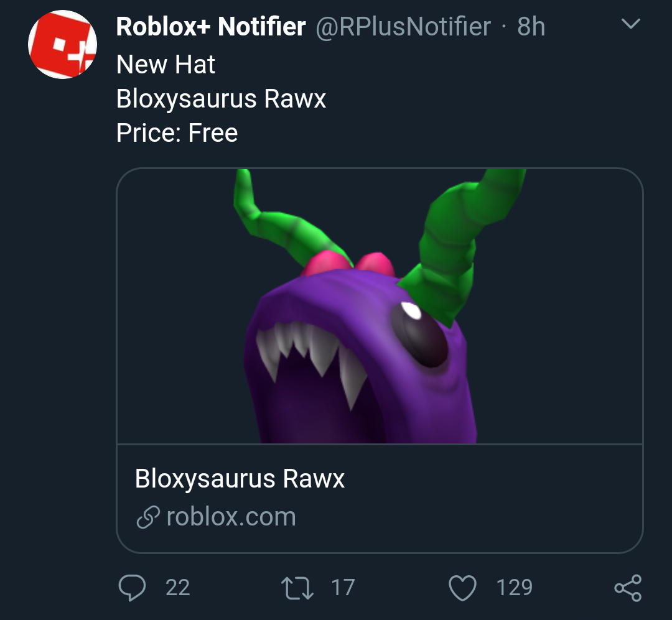Share the tweet via share icon
The height and width of the screenshot is (620, 672).
point(627,588)
